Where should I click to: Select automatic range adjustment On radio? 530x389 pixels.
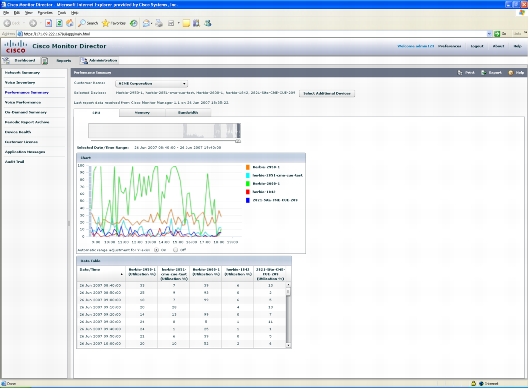tap(156, 250)
